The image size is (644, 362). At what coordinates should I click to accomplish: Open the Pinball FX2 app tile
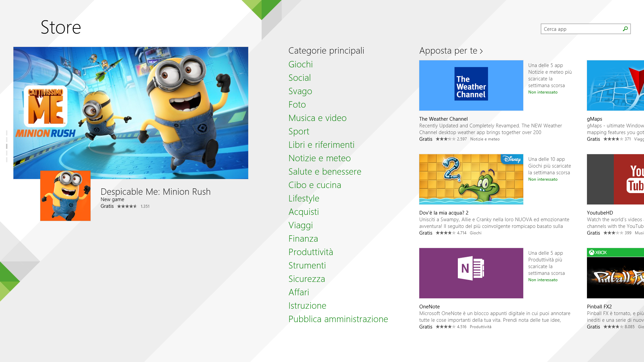pos(615,273)
